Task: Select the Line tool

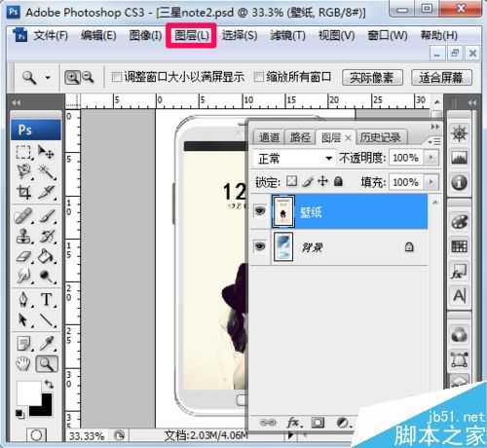Action: point(47,319)
